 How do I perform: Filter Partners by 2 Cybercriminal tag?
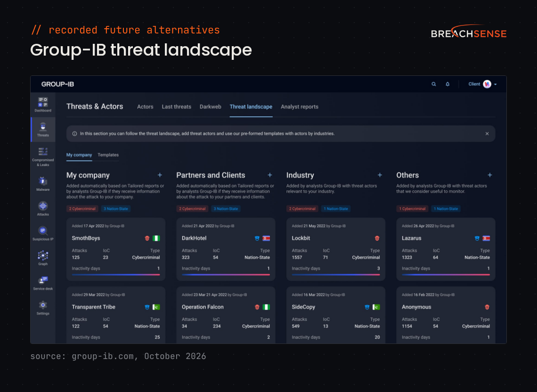click(192, 209)
